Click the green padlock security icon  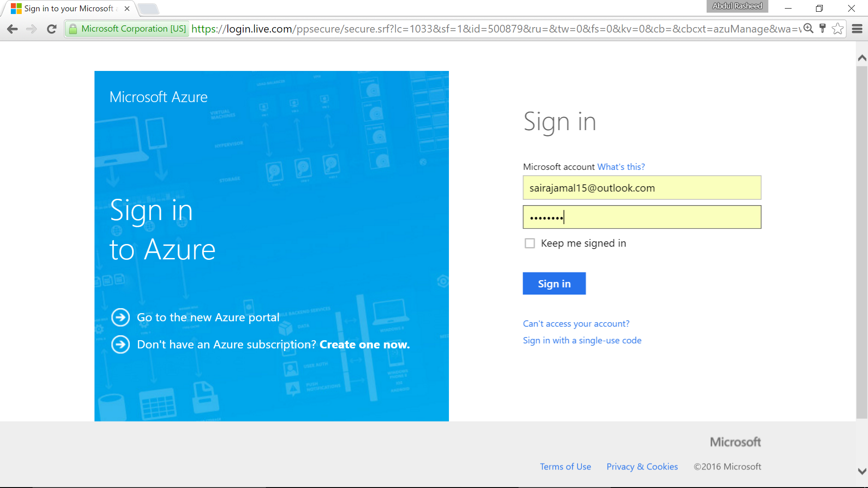click(73, 29)
